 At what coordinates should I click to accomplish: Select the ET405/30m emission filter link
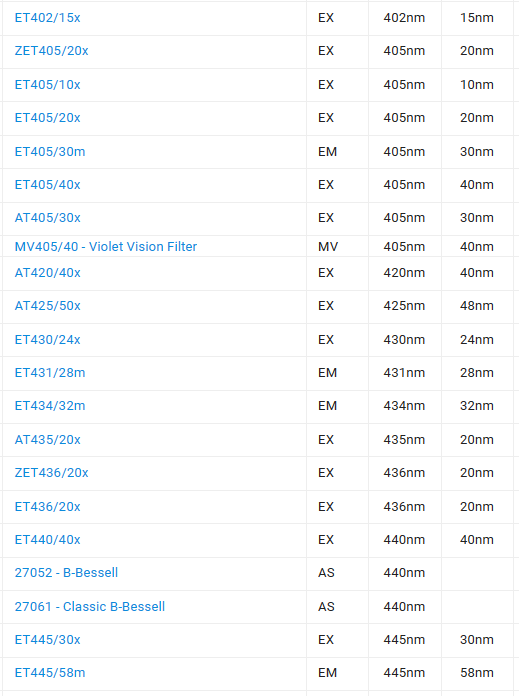[50, 151]
